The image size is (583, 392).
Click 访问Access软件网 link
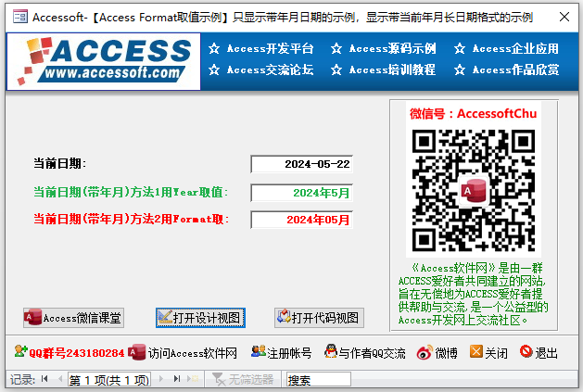[193, 352]
